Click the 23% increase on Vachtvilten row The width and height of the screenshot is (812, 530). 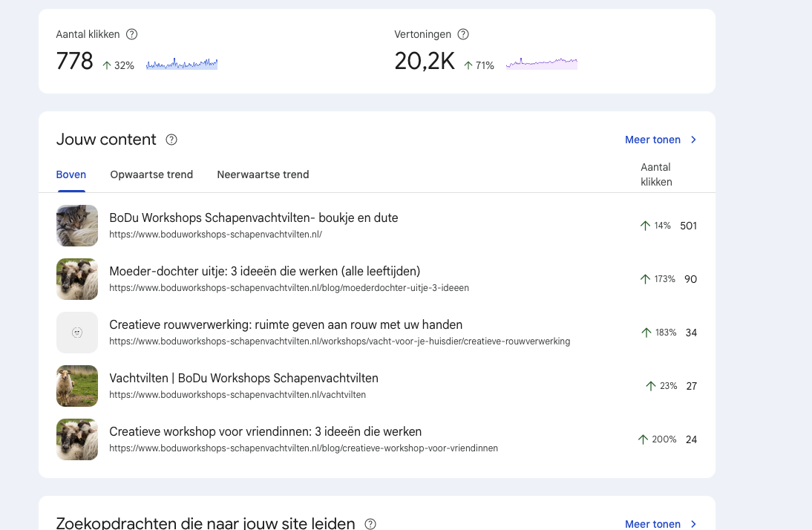tap(662, 386)
